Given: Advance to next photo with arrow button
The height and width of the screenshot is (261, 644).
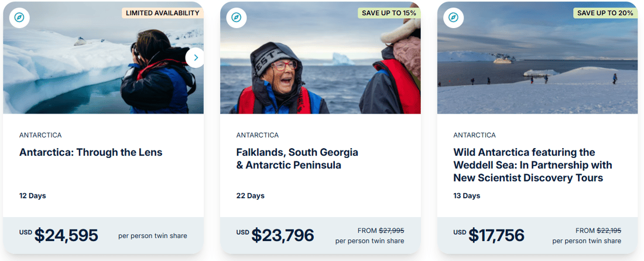Looking at the screenshot, I should 196,57.
